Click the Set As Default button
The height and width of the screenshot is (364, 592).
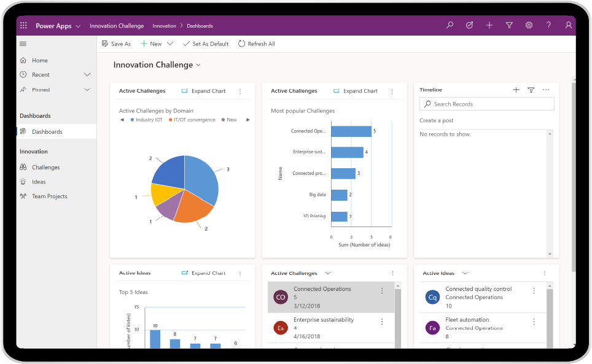(206, 44)
